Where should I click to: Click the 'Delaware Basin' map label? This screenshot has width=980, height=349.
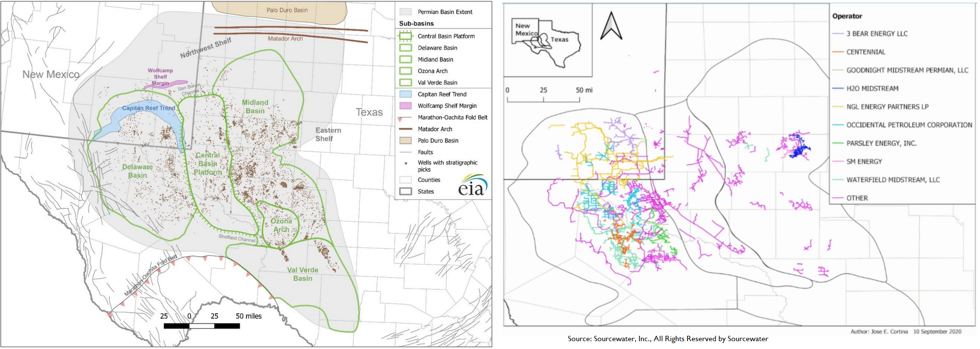(137, 171)
